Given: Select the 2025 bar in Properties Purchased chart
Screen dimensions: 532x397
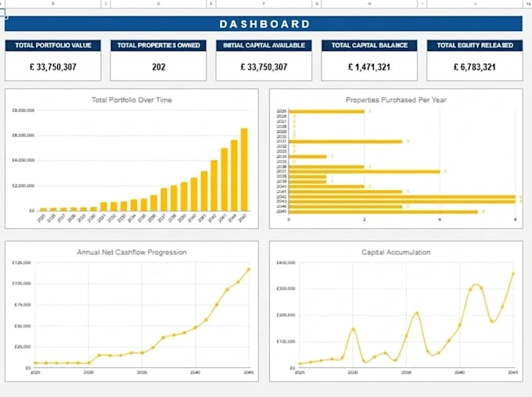Looking at the screenshot, I should tap(326, 111).
